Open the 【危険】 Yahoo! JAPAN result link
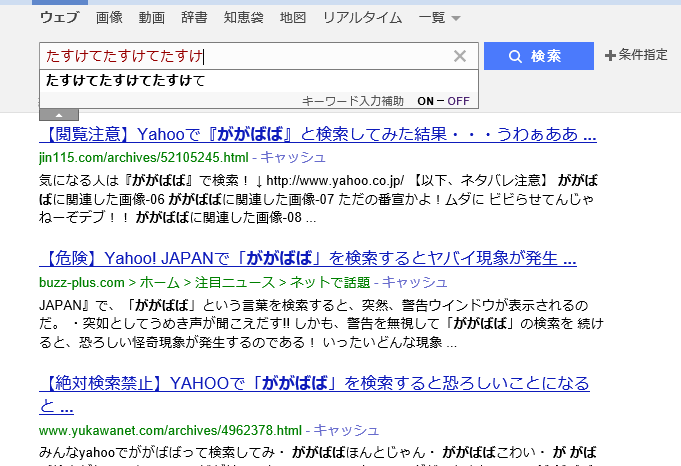Image resolution: width=681 pixels, height=466 pixels. [x=308, y=259]
